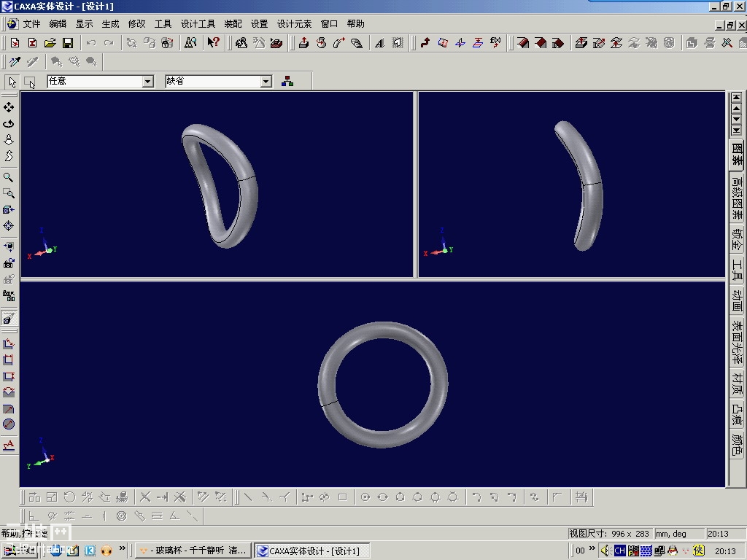Select the zoom magnifier tool in left sidebar
This screenshot has height=560, width=747.
pos(10,178)
